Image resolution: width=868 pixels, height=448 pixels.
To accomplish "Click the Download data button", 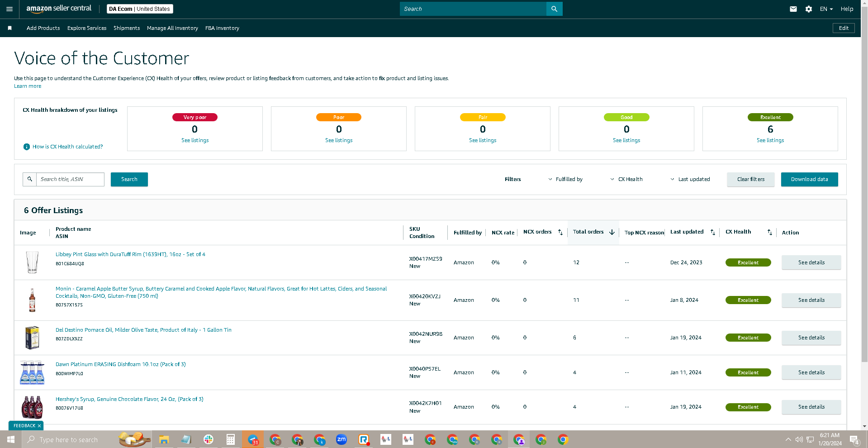I will point(810,179).
